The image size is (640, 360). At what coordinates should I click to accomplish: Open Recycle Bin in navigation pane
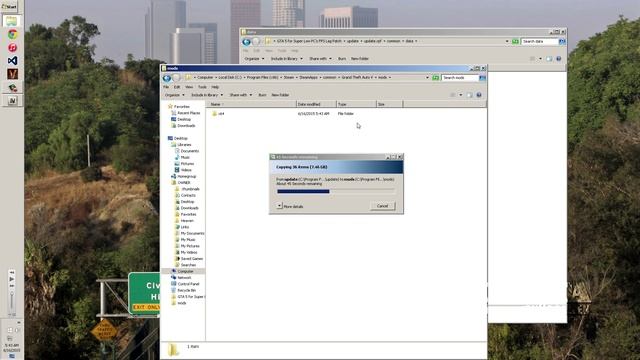point(184,290)
